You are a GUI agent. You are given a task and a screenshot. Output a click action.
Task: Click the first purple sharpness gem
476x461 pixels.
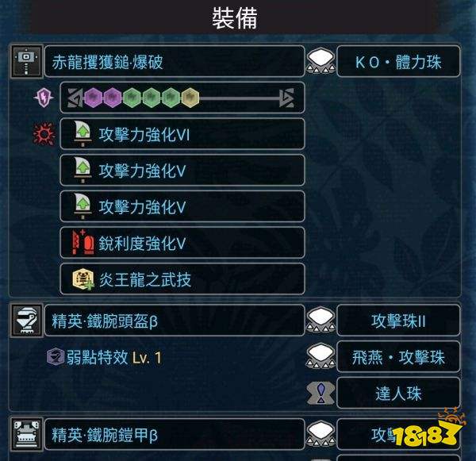coord(93,98)
